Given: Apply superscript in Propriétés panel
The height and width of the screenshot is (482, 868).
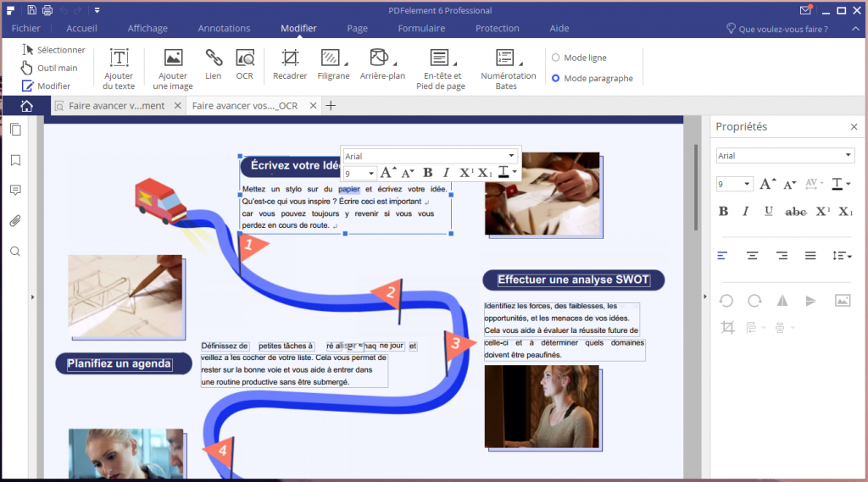Looking at the screenshot, I should click(823, 211).
